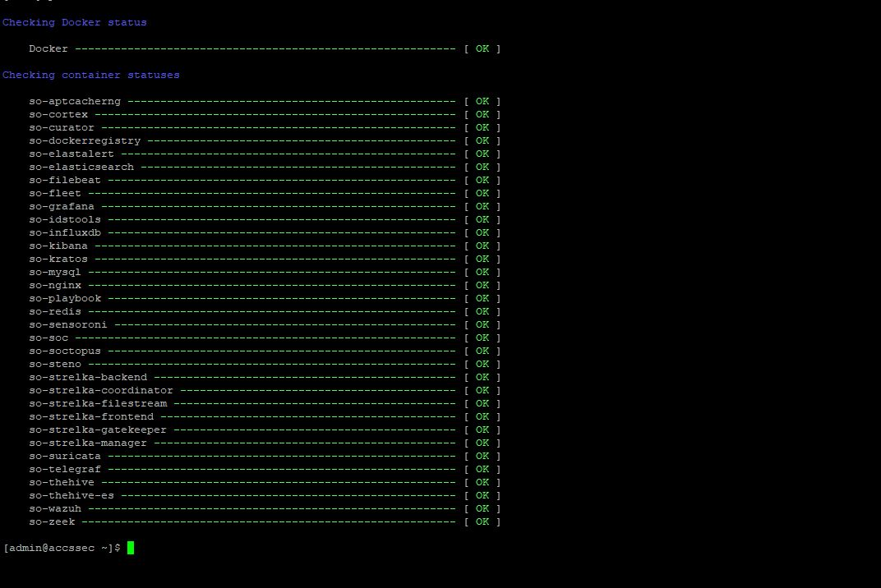
Task: Click the so-steno container name
Action: tap(55, 364)
